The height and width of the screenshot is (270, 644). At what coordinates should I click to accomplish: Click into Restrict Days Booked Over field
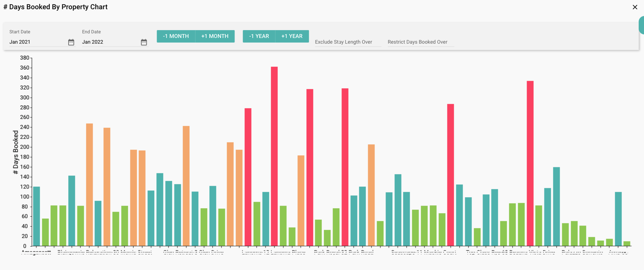tap(420, 42)
